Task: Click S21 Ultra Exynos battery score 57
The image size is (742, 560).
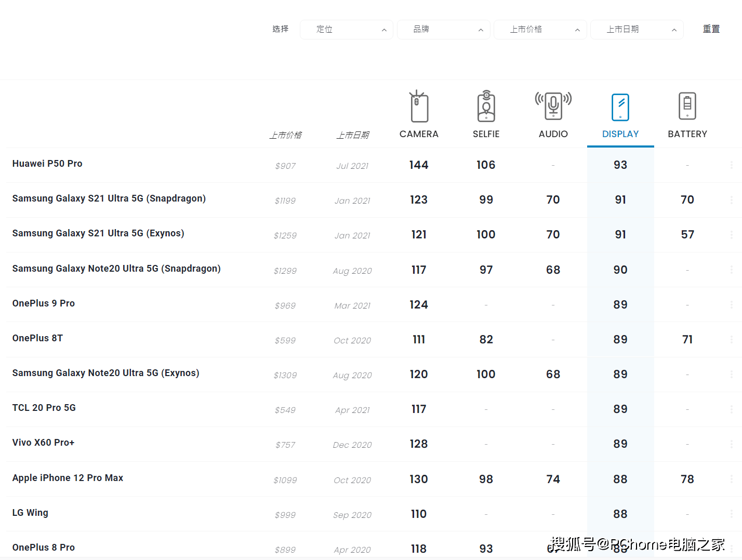Action: (x=687, y=235)
